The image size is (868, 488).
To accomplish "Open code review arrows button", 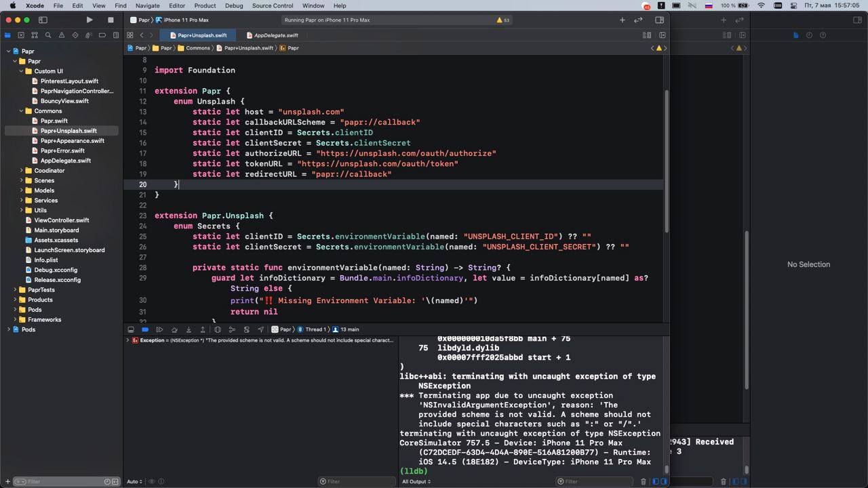I will (638, 20).
